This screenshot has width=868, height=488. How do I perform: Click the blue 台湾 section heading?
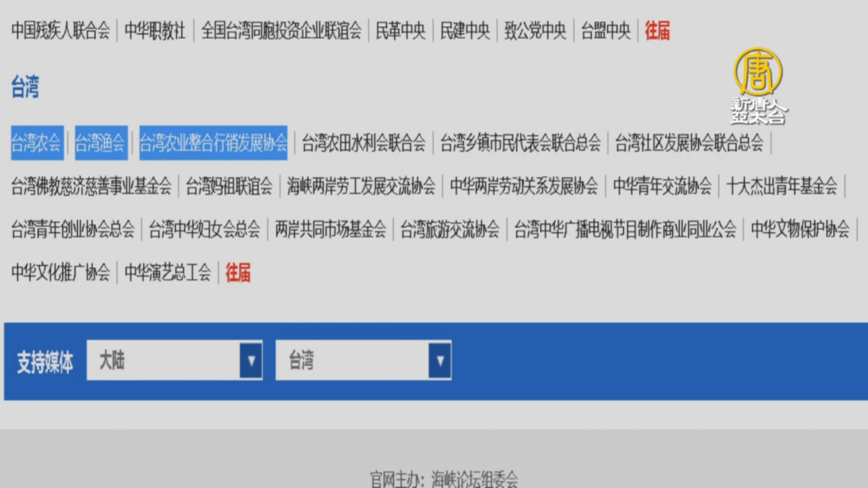(25, 87)
